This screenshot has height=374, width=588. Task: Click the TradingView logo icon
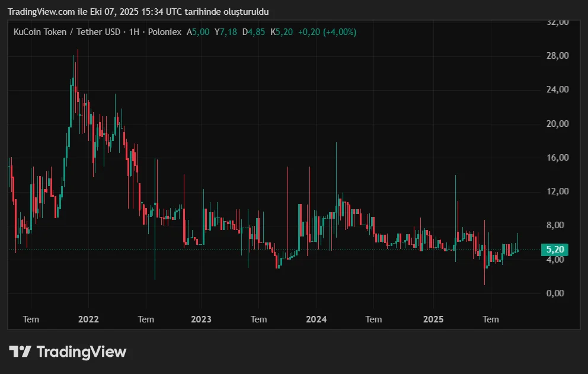coord(20,351)
